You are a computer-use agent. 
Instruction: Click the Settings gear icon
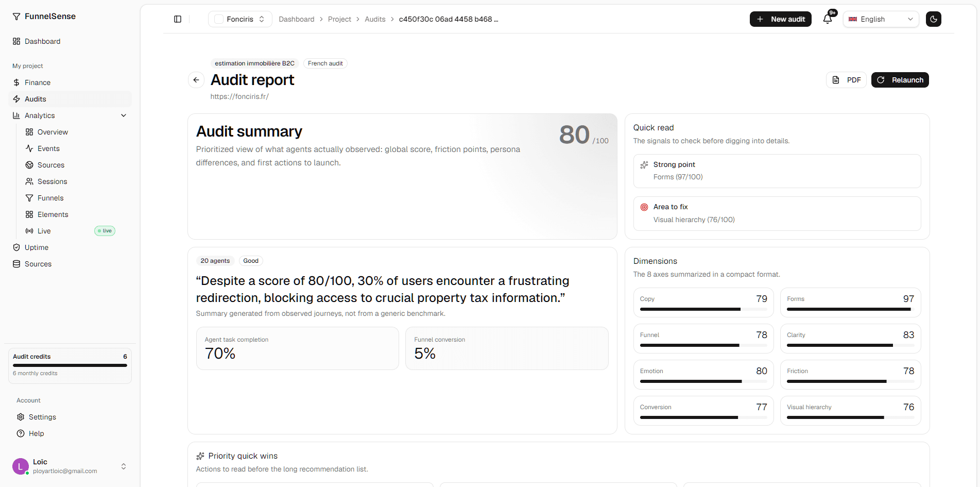tap(21, 417)
